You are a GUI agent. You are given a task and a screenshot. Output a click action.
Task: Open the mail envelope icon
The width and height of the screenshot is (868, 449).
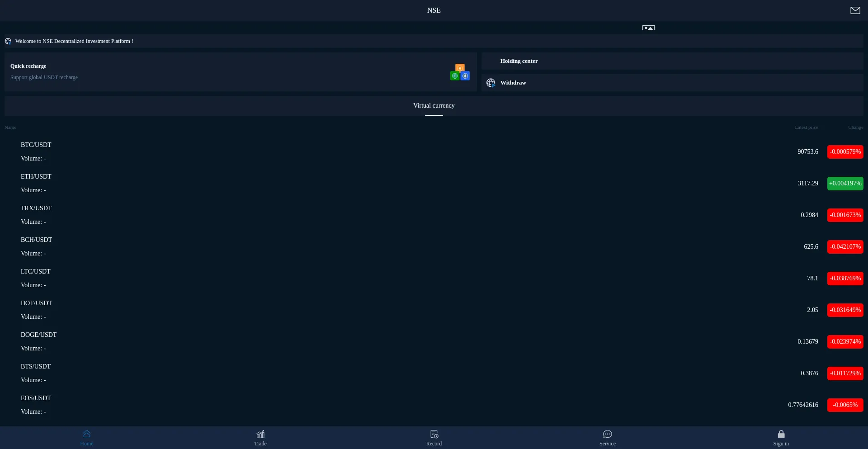click(855, 10)
